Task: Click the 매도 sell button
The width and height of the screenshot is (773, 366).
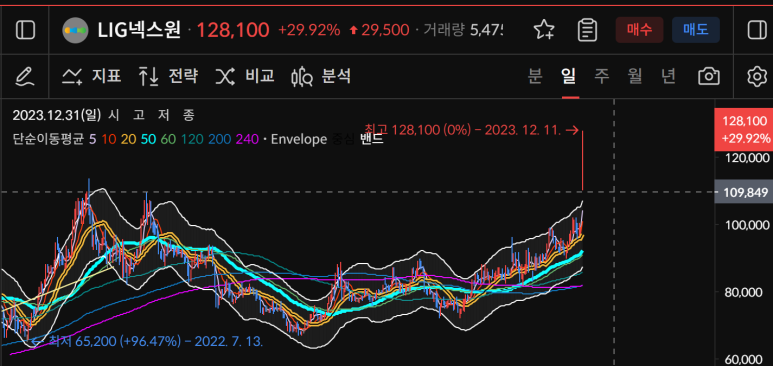Action: pyautogui.click(x=696, y=30)
